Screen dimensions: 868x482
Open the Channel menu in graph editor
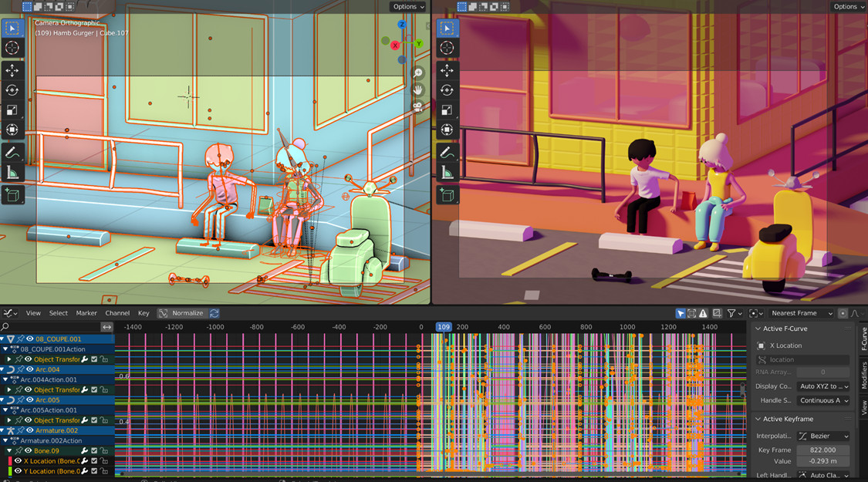[117, 313]
